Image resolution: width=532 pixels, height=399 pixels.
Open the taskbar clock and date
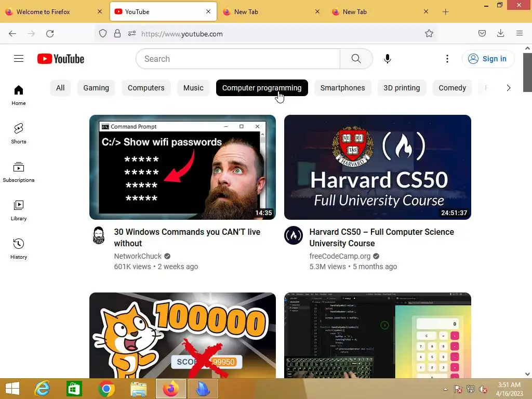point(509,389)
